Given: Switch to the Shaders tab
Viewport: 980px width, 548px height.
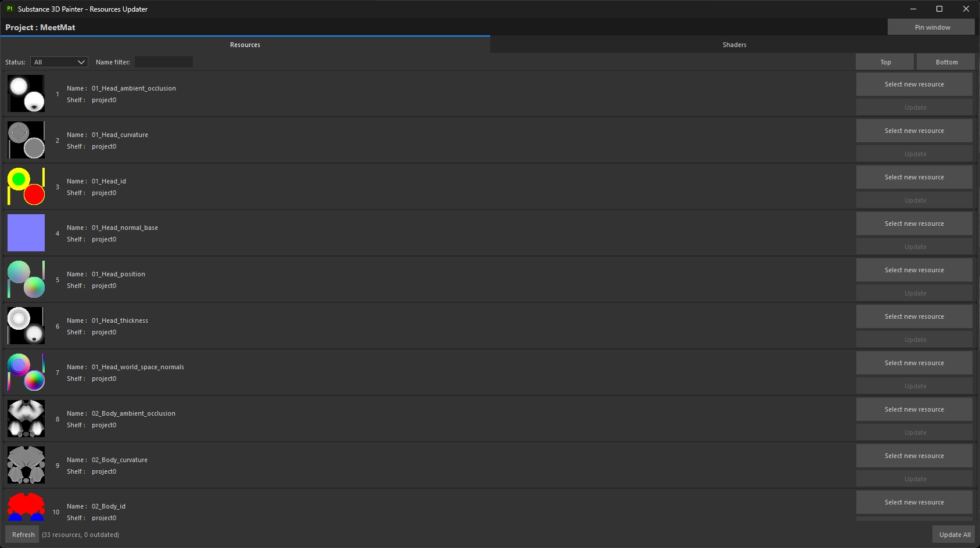Looking at the screenshot, I should 734,45.
